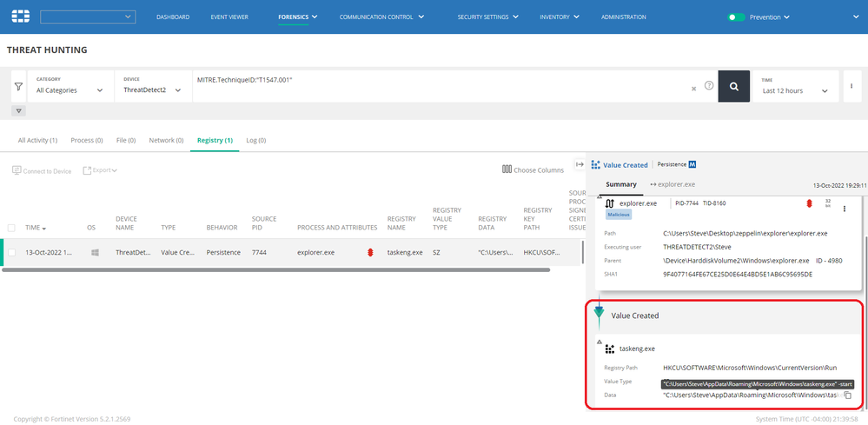Screen dimensions: 868x425
Task: Open the Time Last 12 hours dropdown
Action: (x=797, y=90)
